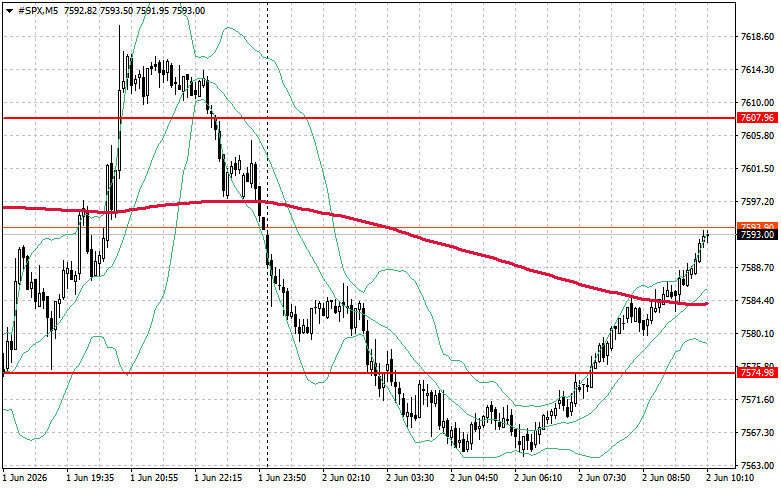Click the orange 7593.90 price label
The image size is (781, 489).
757,227
